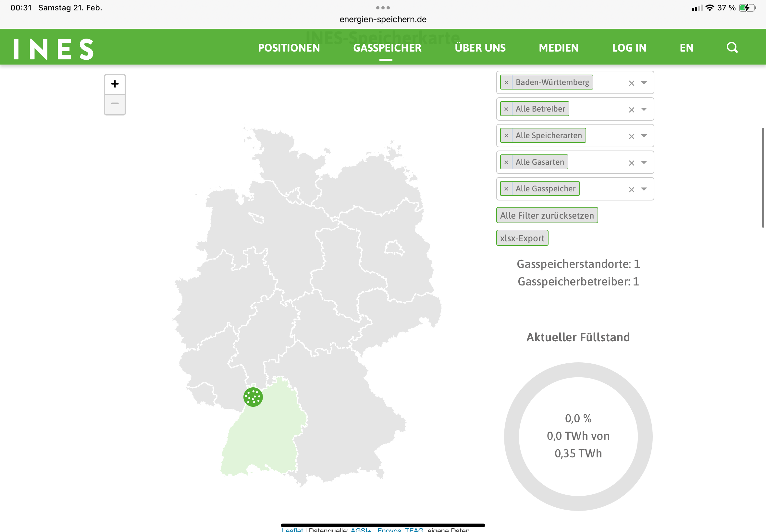The width and height of the screenshot is (766, 532).
Task: Open the POSITIONEN menu
Action: coord(289,48)
